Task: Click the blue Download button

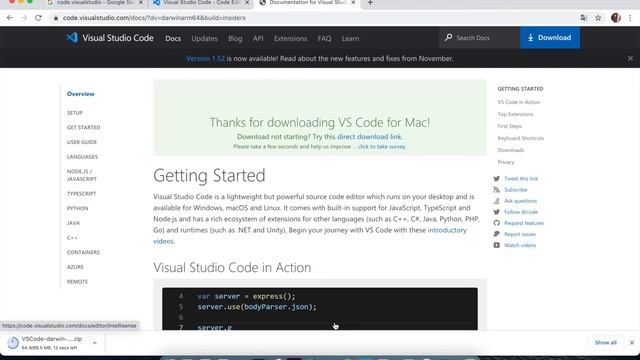Action: 550,38
